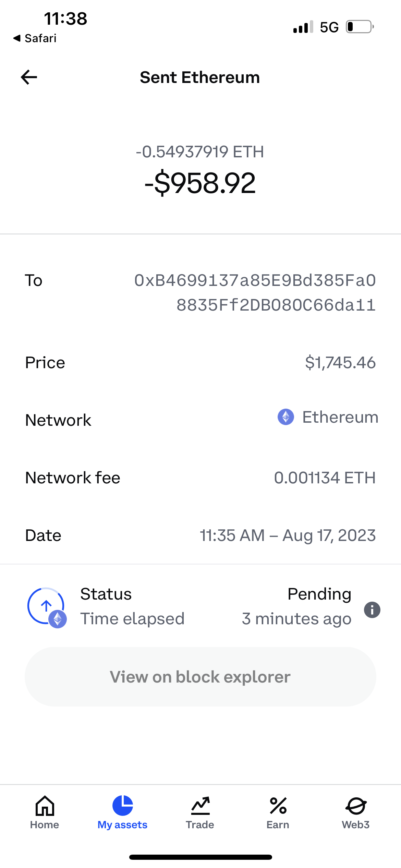
Task: Tap the Ethereum price $1,745.46
Action: [340, 363]
